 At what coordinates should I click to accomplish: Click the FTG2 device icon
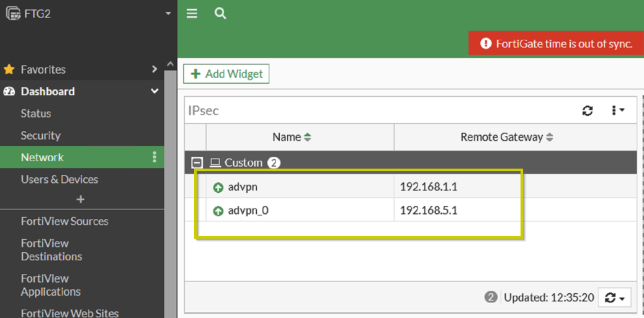click(x=14, y=14)
